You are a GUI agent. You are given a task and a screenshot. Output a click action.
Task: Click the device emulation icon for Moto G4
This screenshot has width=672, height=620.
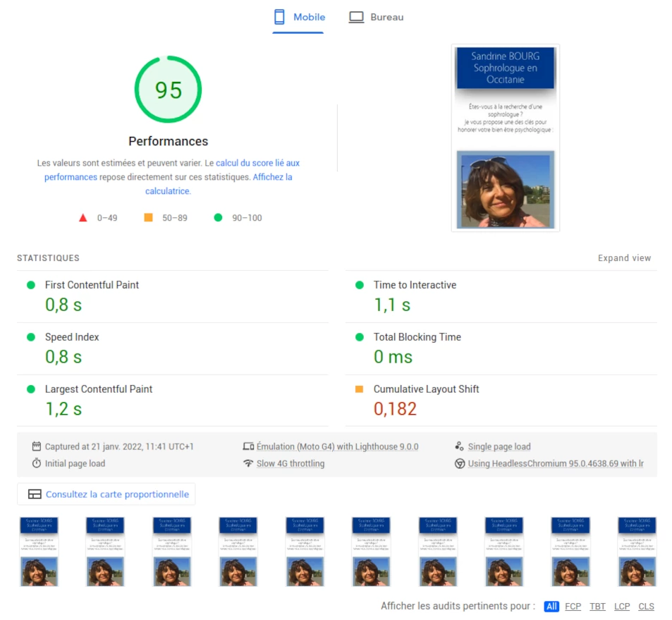(248, 446)
